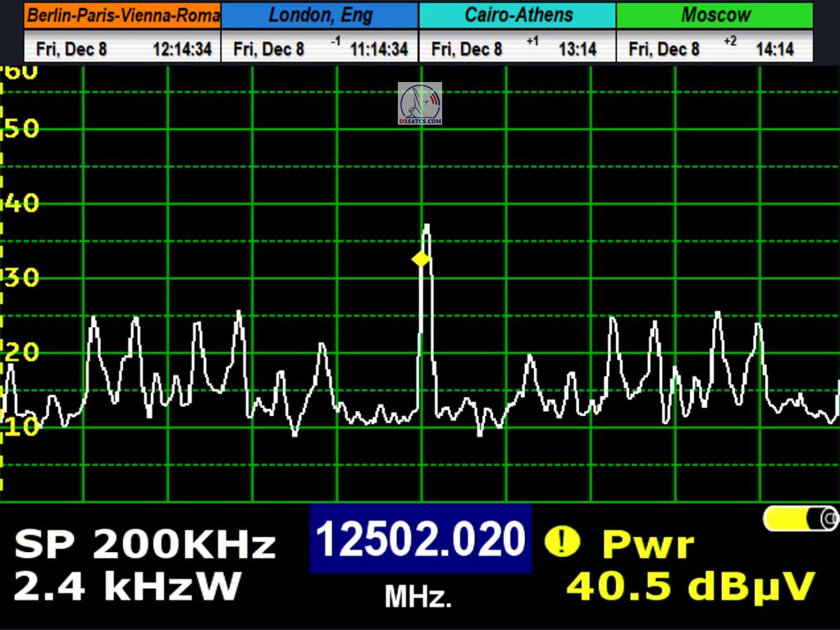Click the MHz unit label
This screenshot has height=630, width=840.
(x=418, y=597)
